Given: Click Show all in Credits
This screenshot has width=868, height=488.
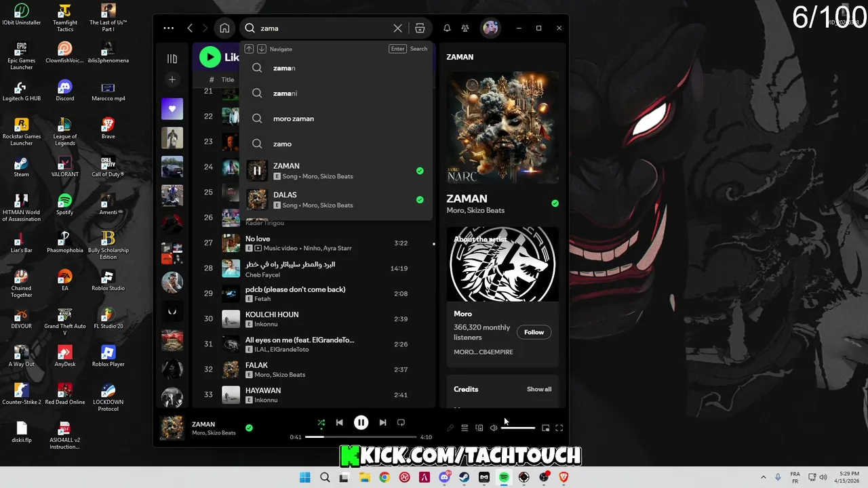Looking at the screenshot, I should (539, 389).
